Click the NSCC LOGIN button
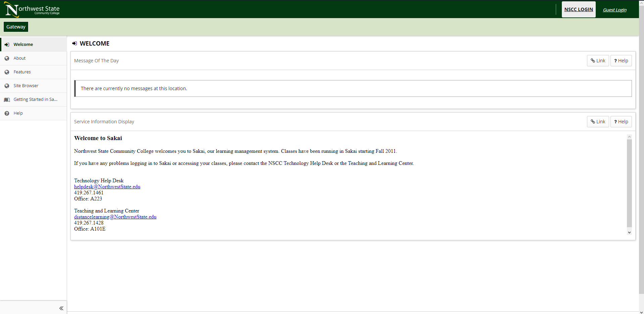Screen dimensions: 644x314 pos(579,9)
